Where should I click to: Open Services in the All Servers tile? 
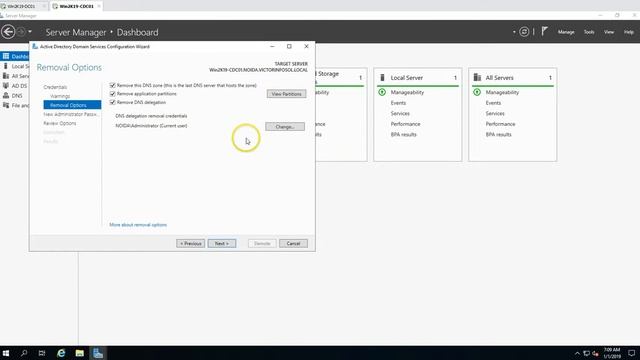pos(495,113)
